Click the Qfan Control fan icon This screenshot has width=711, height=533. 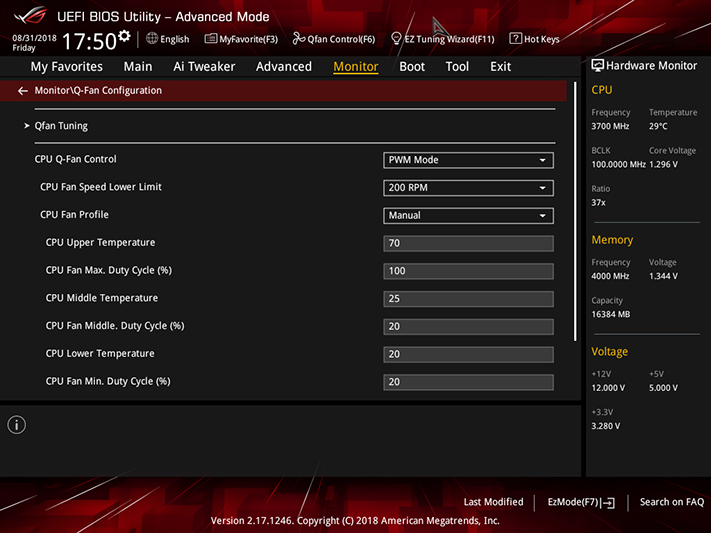[298, 39]
